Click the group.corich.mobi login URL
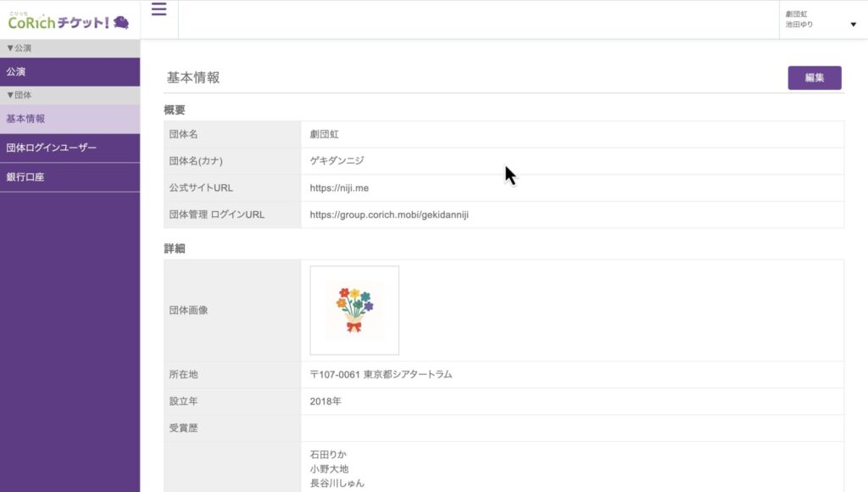Viewport: 868px width, 492px height. point(389,215)
